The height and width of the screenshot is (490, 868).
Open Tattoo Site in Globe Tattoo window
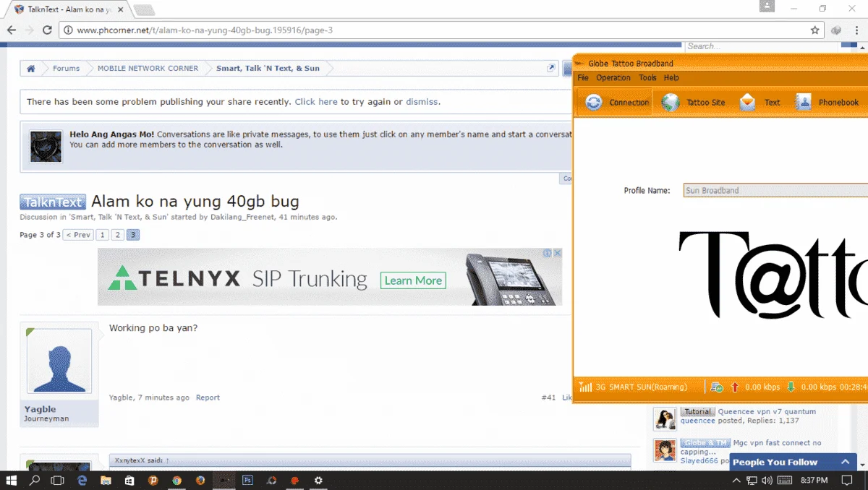[x=693, y=103]
